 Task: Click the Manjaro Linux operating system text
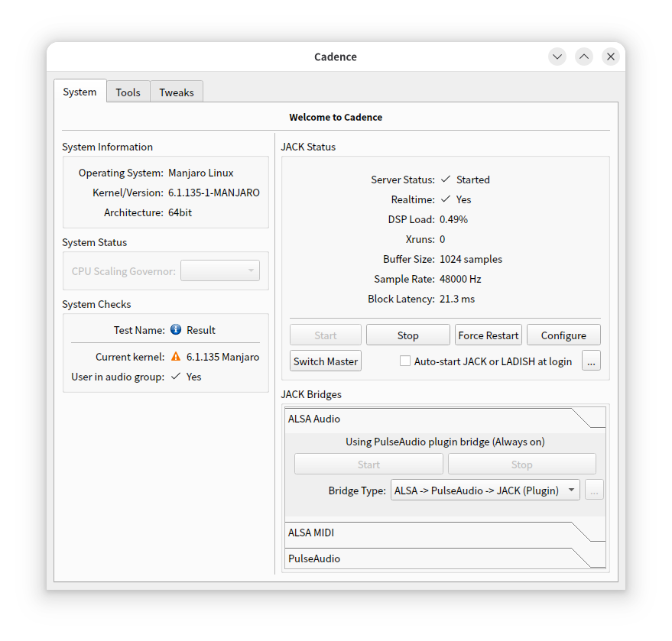coord(200,173)
